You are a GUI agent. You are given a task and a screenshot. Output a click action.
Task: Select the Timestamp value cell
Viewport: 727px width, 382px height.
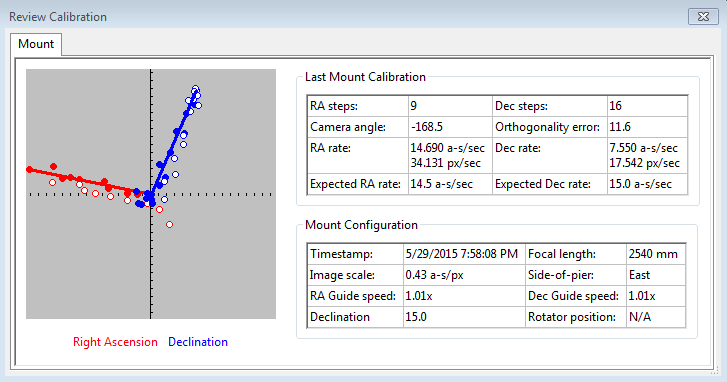(464, 254)
